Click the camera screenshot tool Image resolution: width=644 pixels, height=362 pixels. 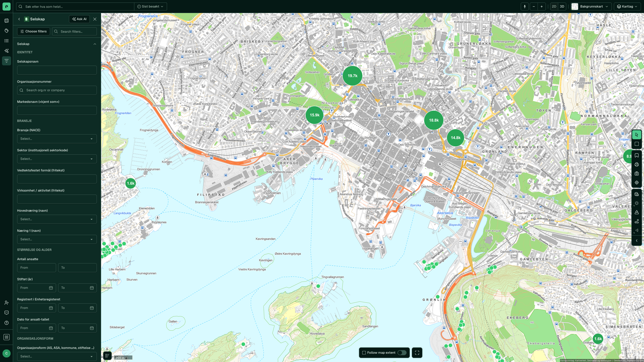(637, 174)
